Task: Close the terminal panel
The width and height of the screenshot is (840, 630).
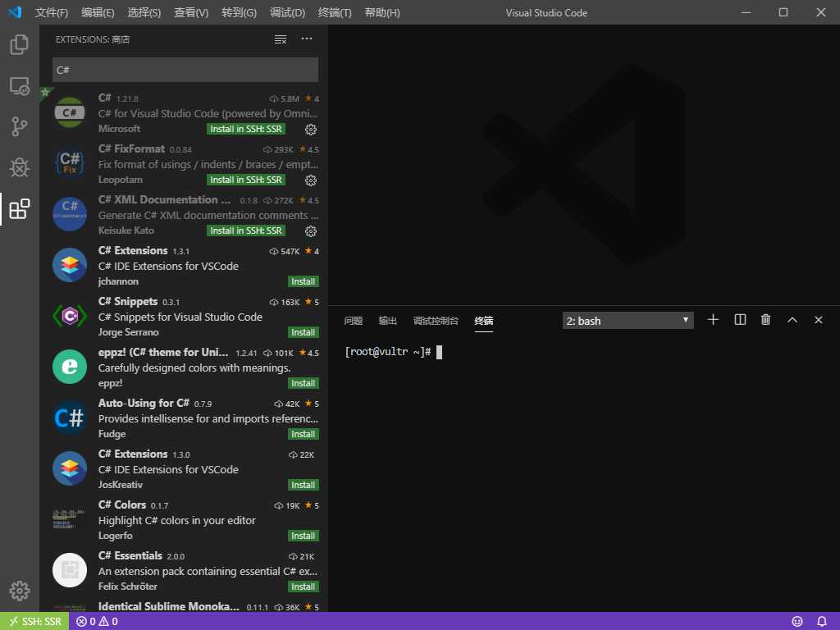Action: 818,320
